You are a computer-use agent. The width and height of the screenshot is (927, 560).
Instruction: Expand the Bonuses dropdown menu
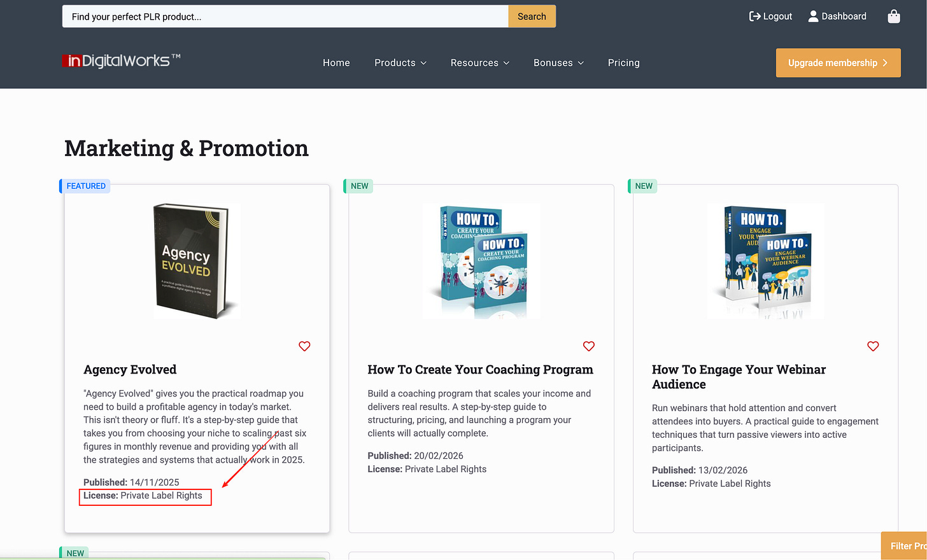coord(558,63)
